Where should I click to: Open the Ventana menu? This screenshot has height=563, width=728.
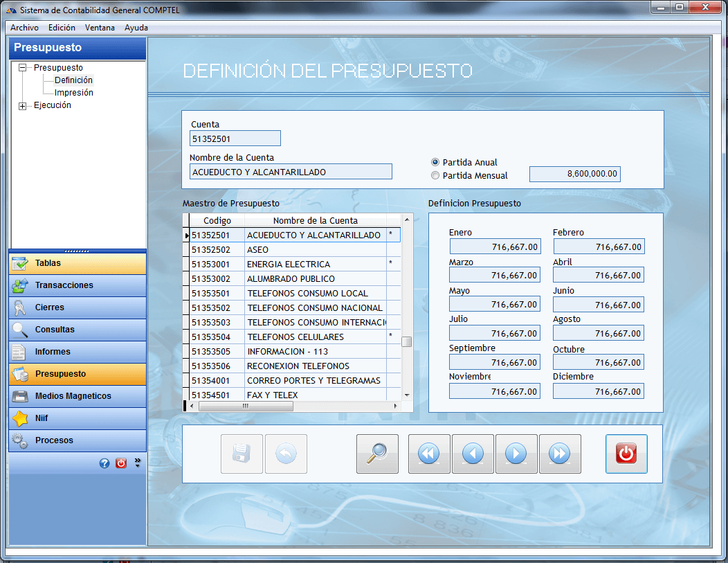100,28
